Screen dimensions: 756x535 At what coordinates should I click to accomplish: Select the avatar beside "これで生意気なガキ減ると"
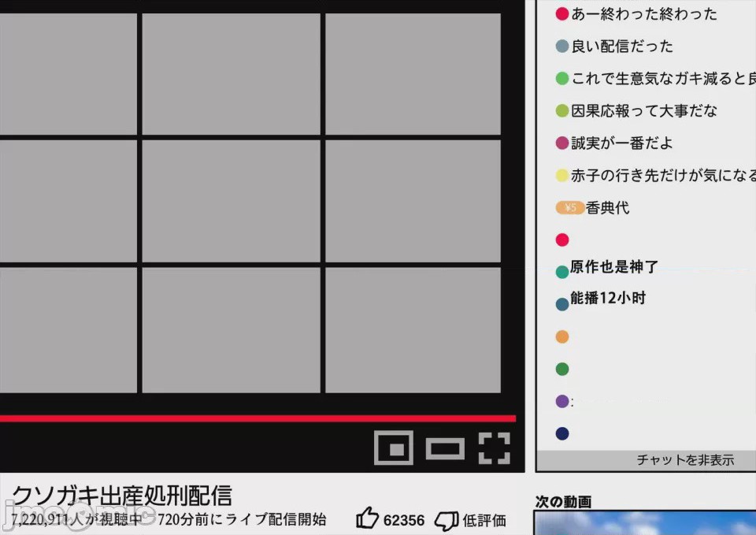(x=562, y=78)
